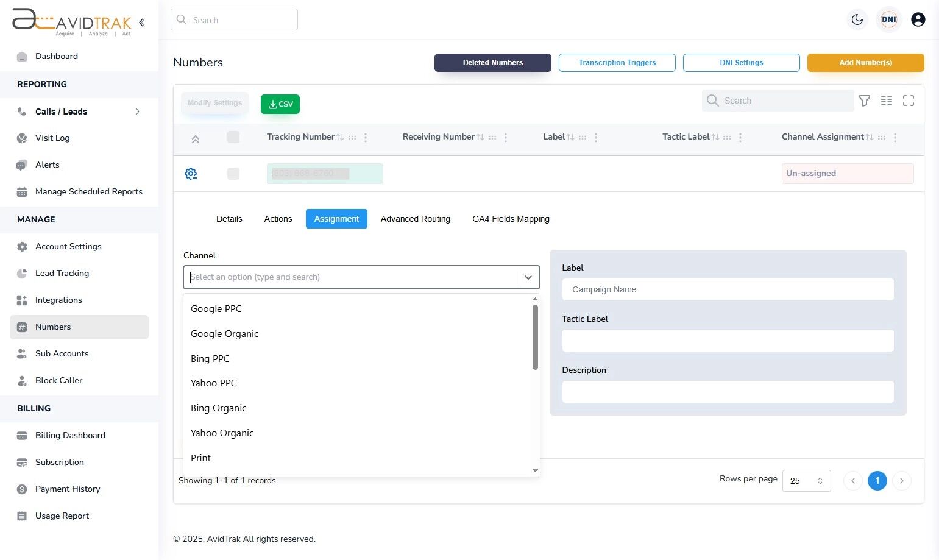The height and width of the screenshot is (560, 939).
Task: Sort by Receiving Number column arrows
Action: (x=480, y=138)
